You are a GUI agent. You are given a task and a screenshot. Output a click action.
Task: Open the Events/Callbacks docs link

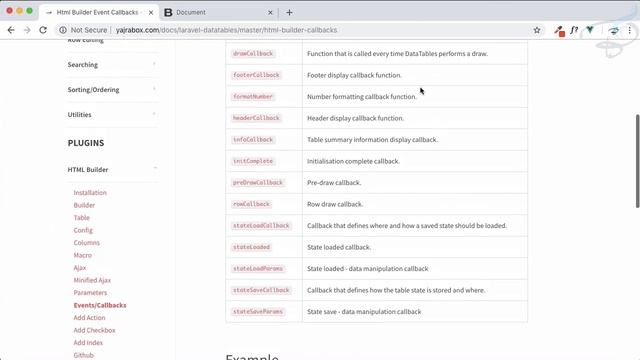pos(100,305)
